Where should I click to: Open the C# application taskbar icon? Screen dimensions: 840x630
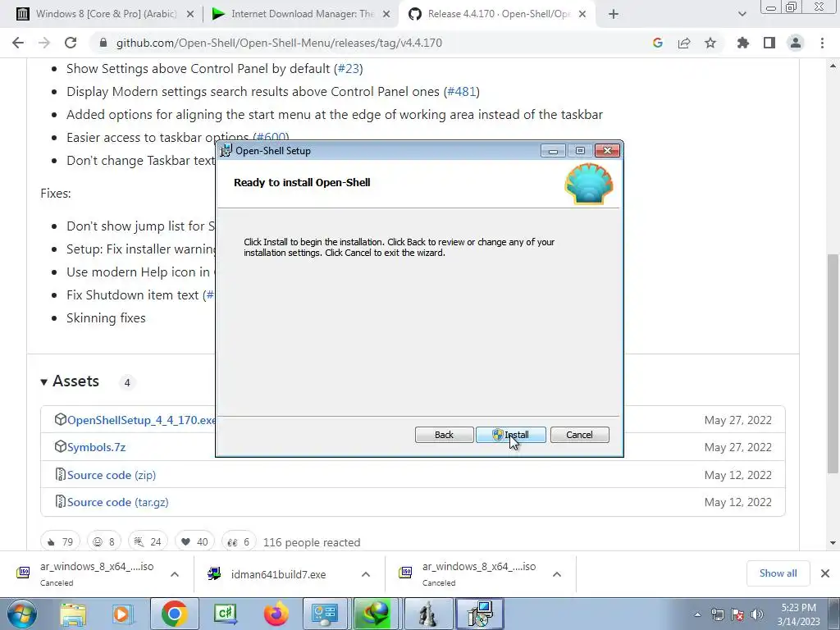coord(225,614)
